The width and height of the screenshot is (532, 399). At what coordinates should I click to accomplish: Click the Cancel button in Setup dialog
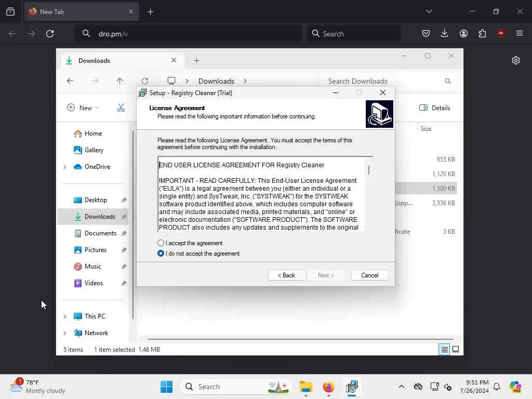tap(370, 275)
